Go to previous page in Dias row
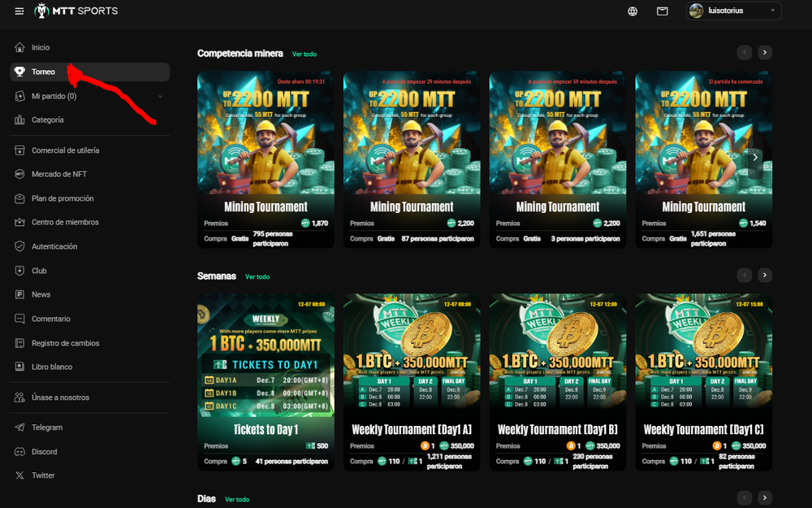Image resolution: width=812 pixels, height=508 pixels. pyautogui.click(x=744, y=497)
